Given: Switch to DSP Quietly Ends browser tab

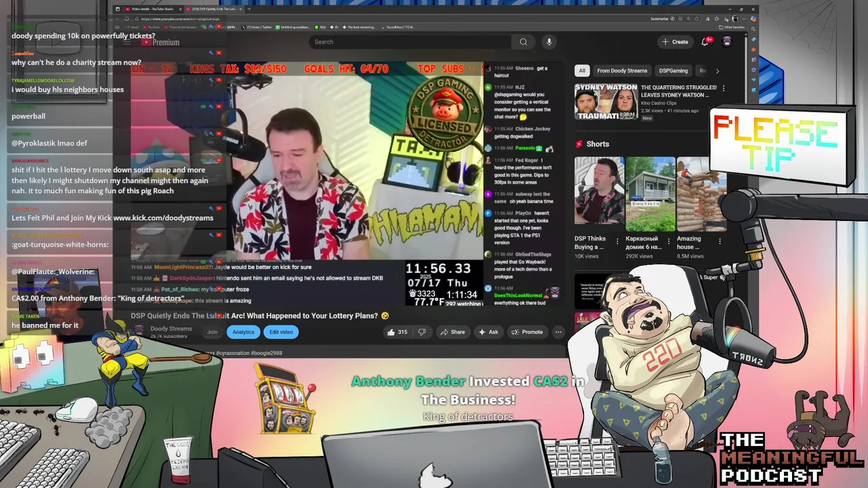Looking at the screenshot, I should 213,9.
